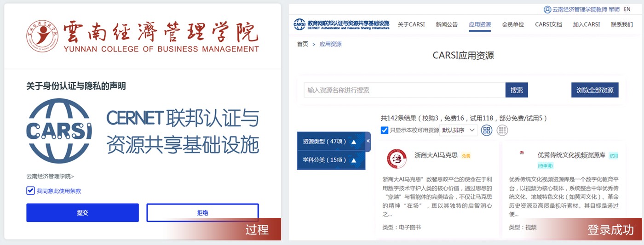644x245 pixels.
Task: Open 浙商大AI马克思 resource logo
Action: click(397, 159)
